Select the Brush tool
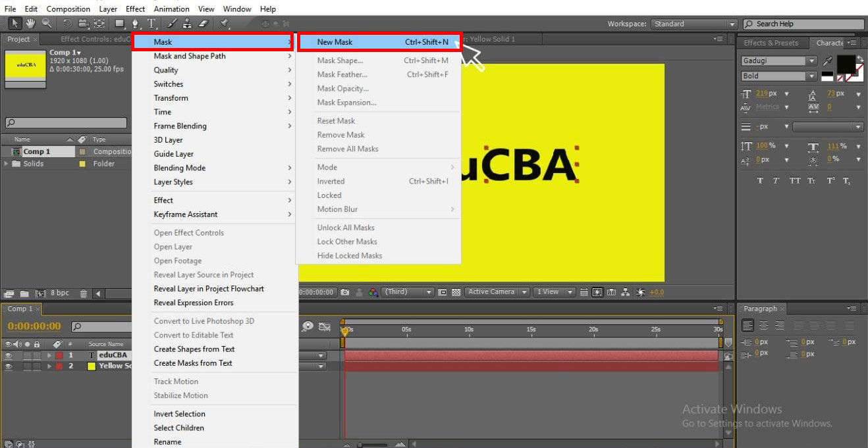Screen dimensions: 868x448 pos(173,24)
